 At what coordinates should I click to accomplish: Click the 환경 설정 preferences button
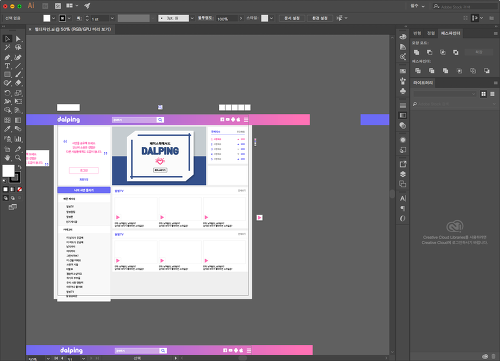click(x=320, y=18)
